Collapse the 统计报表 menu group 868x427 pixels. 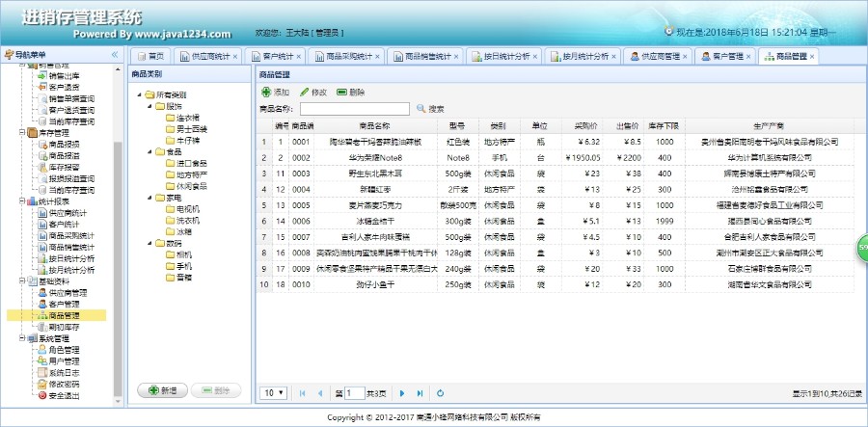pos(22,200)
